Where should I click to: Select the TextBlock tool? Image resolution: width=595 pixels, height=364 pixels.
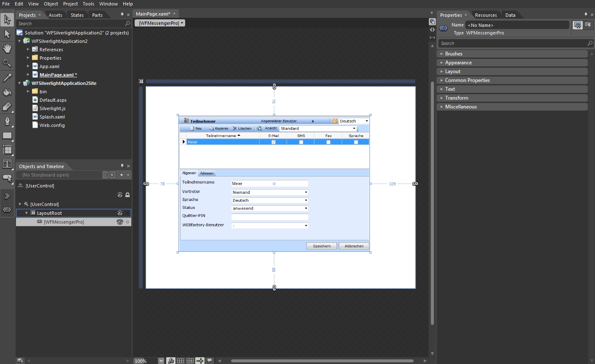pyautogui.click(x=7, y=164)
